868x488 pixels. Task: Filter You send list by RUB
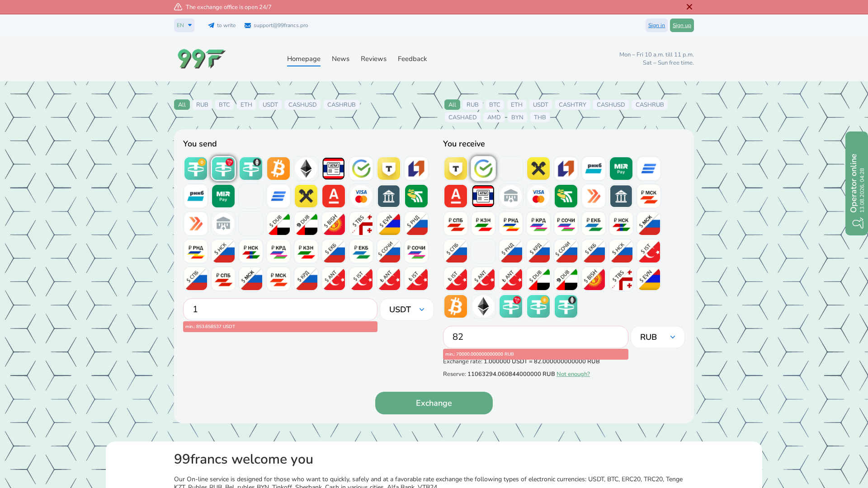(x=202, y=105)
